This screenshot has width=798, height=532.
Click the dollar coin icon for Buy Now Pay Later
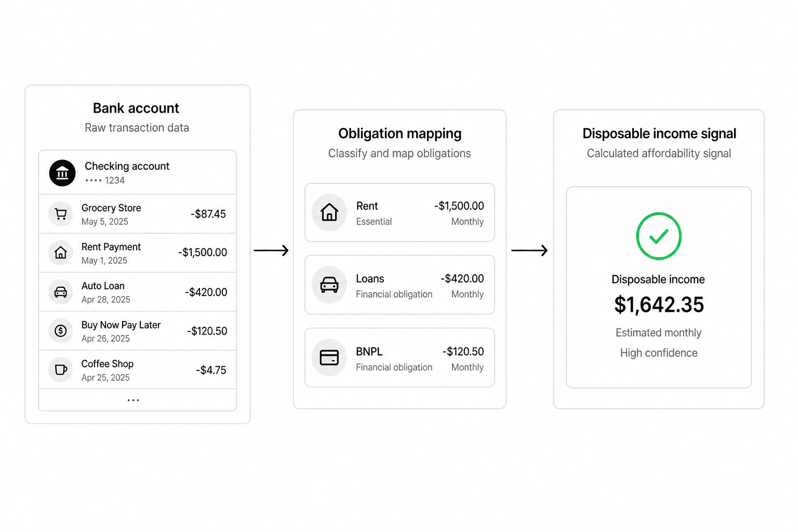[x=61, y=331]
